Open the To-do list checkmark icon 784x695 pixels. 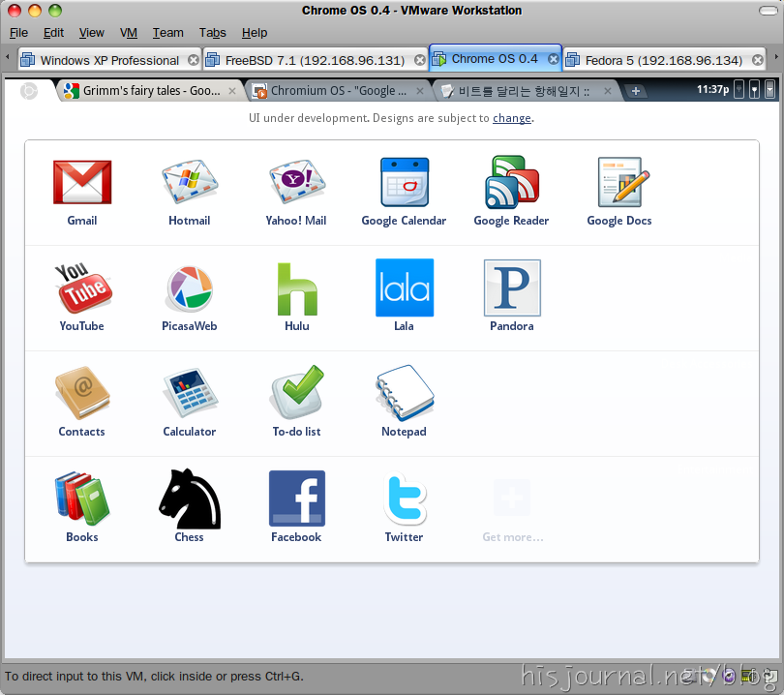coord(297,392)
